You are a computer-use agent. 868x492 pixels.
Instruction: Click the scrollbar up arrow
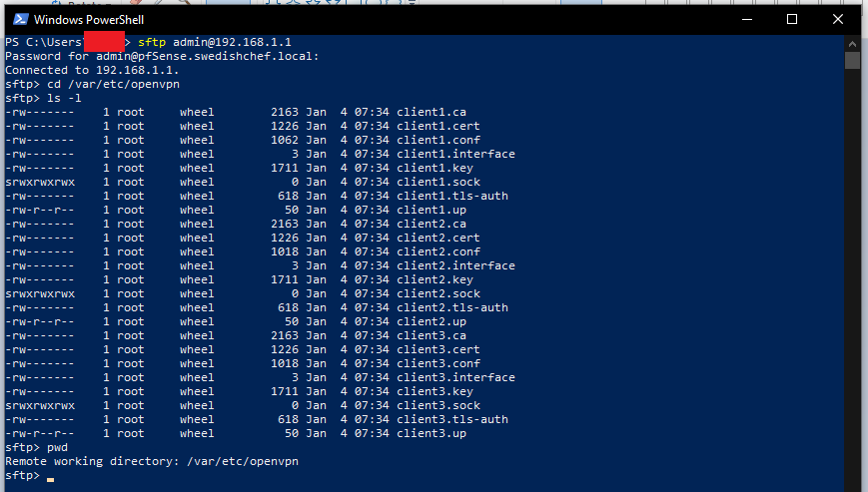pyautogui.click(x=852, y=43)
